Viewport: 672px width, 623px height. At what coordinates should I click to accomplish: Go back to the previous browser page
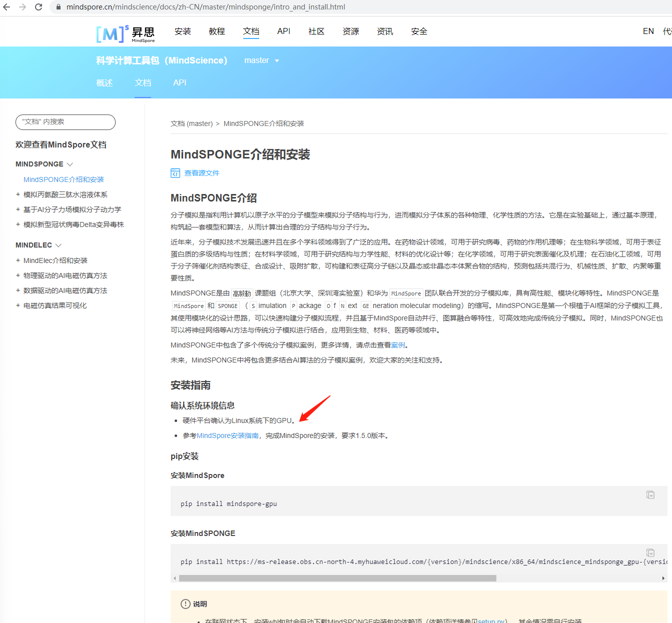point(7,7)
